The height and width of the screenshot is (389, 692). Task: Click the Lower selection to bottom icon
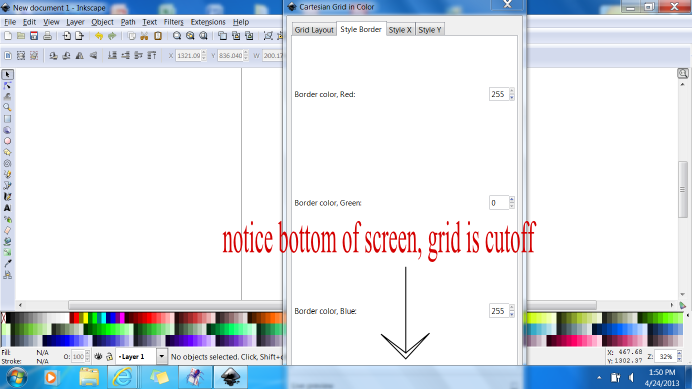coord(113,56)
